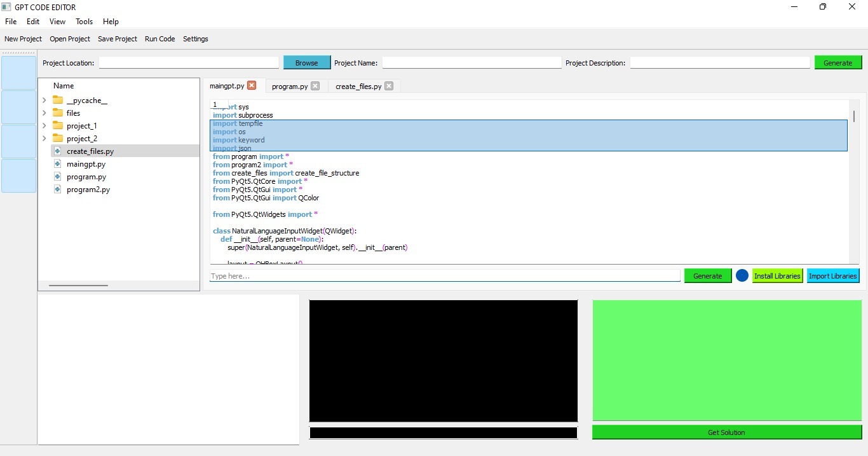Click the blue circle status indicator
868x456 pixels.
(742, 276)
